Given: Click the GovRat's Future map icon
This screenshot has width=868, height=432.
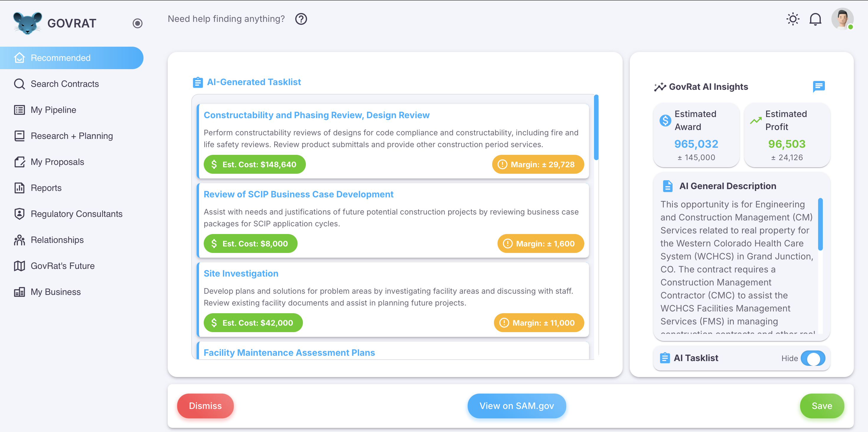Looking at the screenshot, I should tap(19, 265).
